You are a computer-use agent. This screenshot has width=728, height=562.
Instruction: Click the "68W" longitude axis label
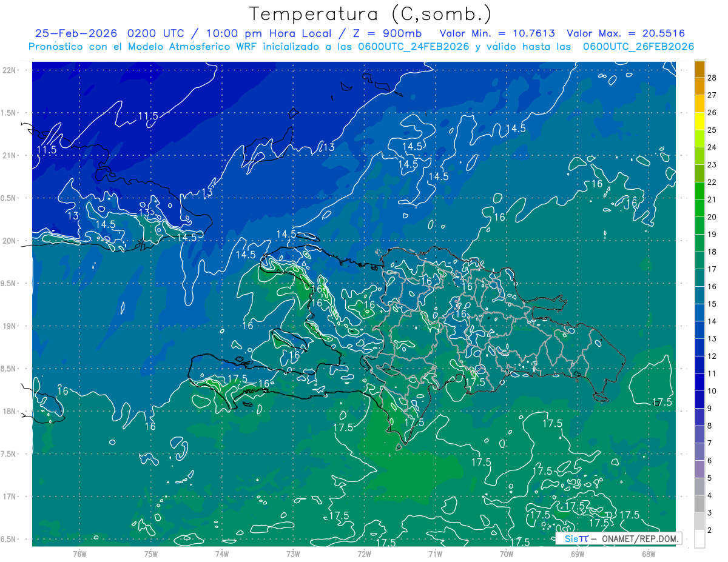pyautogui.click(x=649, y=554)
